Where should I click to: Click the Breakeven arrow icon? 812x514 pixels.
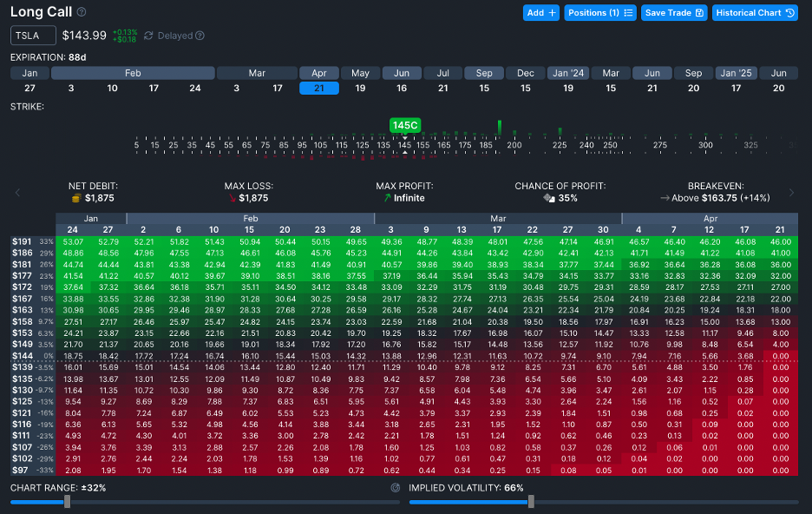tap(665, 198)
